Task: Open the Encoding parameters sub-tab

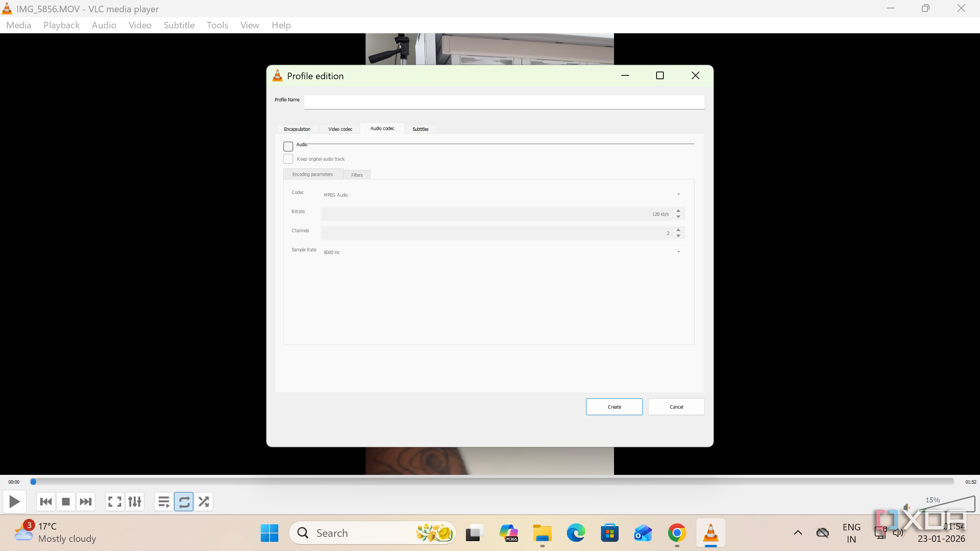Action: [x=312, y=174]
